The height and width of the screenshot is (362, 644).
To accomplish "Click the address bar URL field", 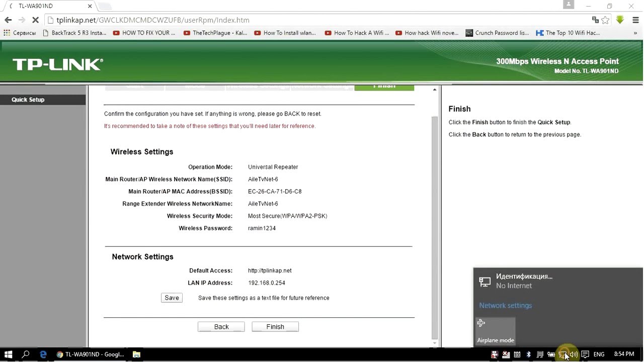I will point(317,20).
